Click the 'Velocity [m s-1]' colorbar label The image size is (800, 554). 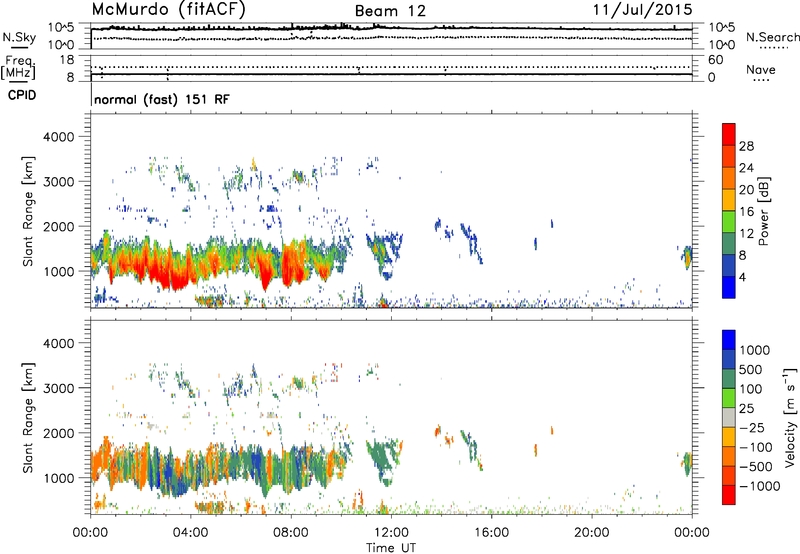790,417
